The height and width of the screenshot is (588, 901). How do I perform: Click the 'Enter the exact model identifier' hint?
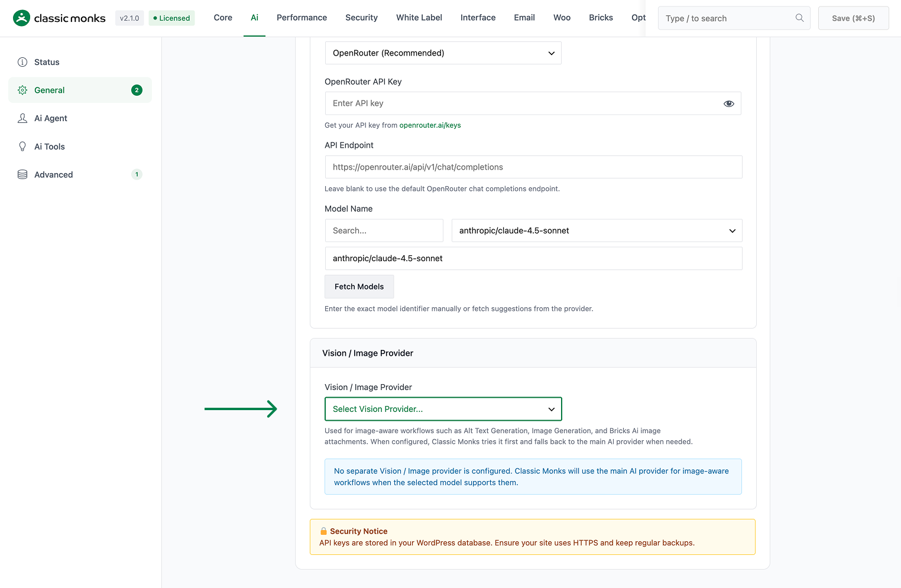[x=459, y=309]
